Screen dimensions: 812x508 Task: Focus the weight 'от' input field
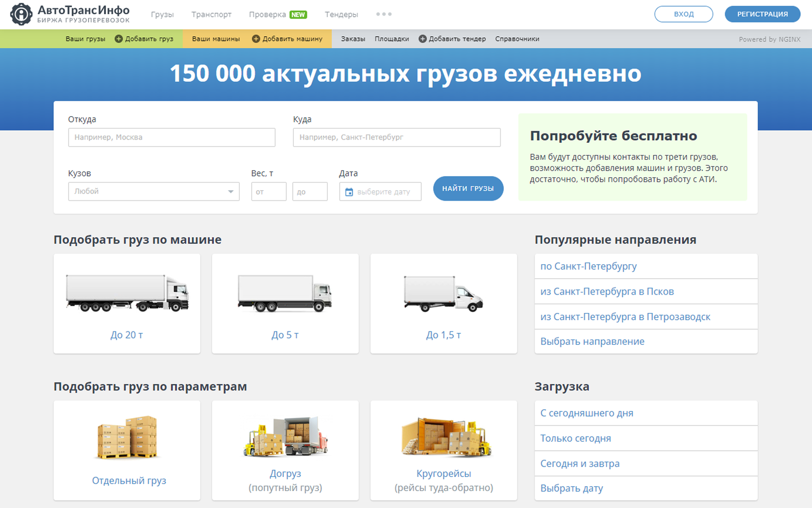[269, 192]
